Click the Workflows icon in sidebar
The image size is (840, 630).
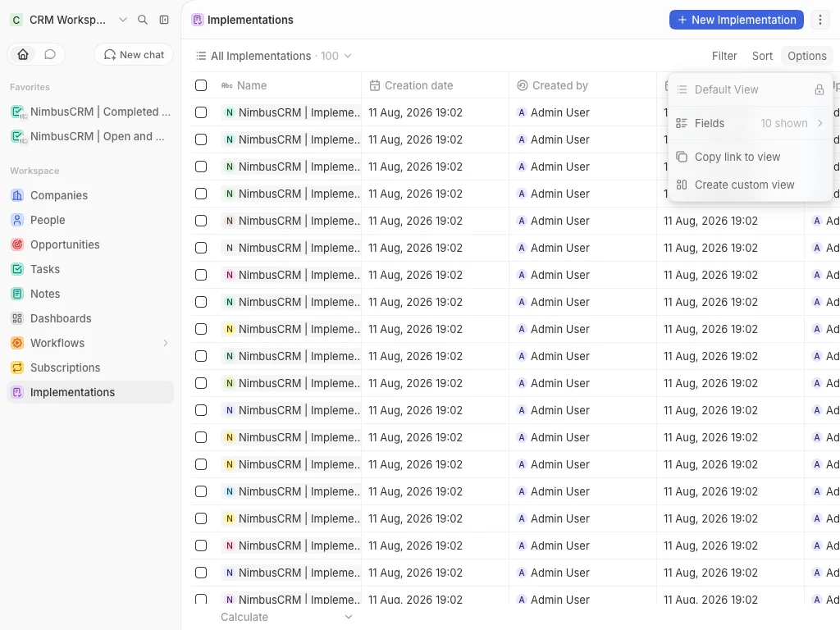[x=17, y=344]
